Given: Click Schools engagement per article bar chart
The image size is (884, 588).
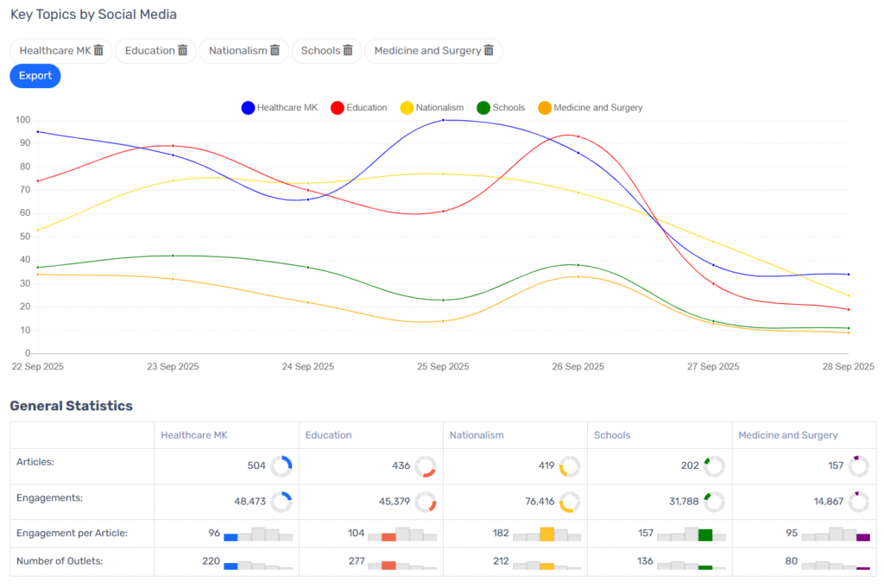Looking at the screenshot, I should pyautogui.click(x=691, y=534).
